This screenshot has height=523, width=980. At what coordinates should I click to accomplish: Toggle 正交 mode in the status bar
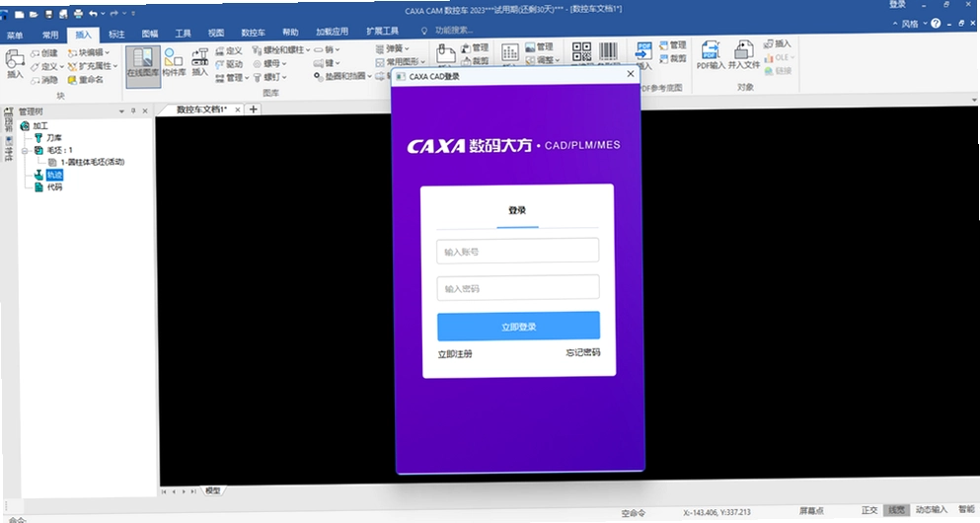(869, 510)
